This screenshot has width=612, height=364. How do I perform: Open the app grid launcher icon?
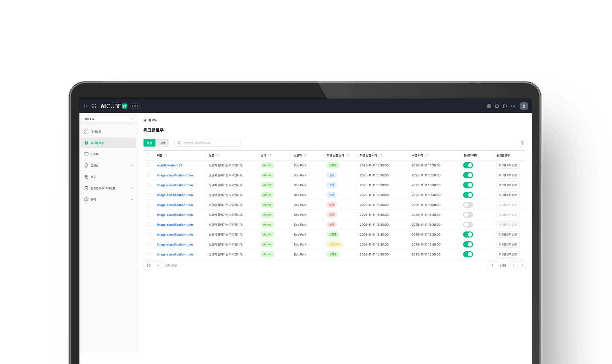94,106
